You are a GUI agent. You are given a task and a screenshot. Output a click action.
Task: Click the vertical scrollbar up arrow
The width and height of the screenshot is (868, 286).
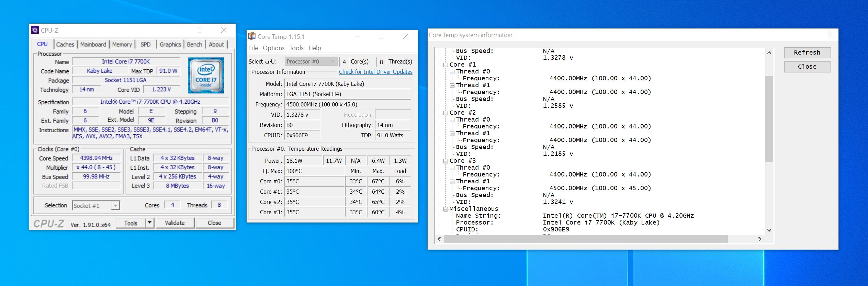click(x=769, y=53)
